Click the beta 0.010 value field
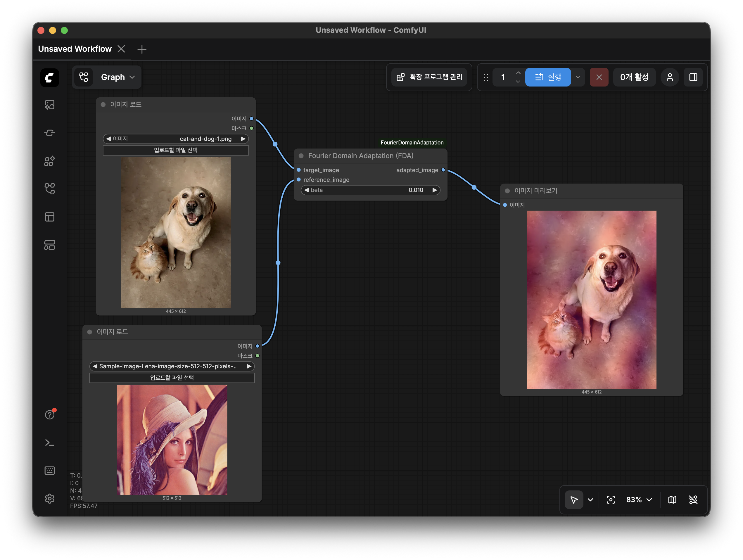743x560 pixels. (371, 190)
